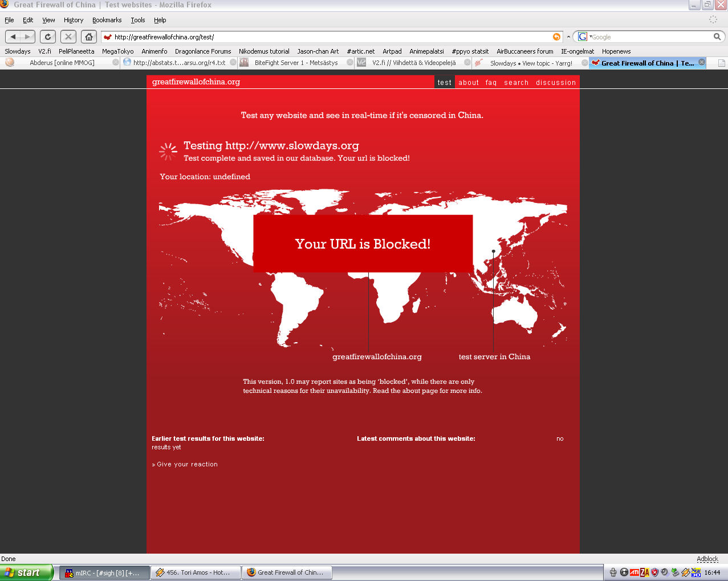This screenshot has width=728, height=581.
Task: Open the Nikodemus tutorial bookmark
Action: tap(264, 51)
